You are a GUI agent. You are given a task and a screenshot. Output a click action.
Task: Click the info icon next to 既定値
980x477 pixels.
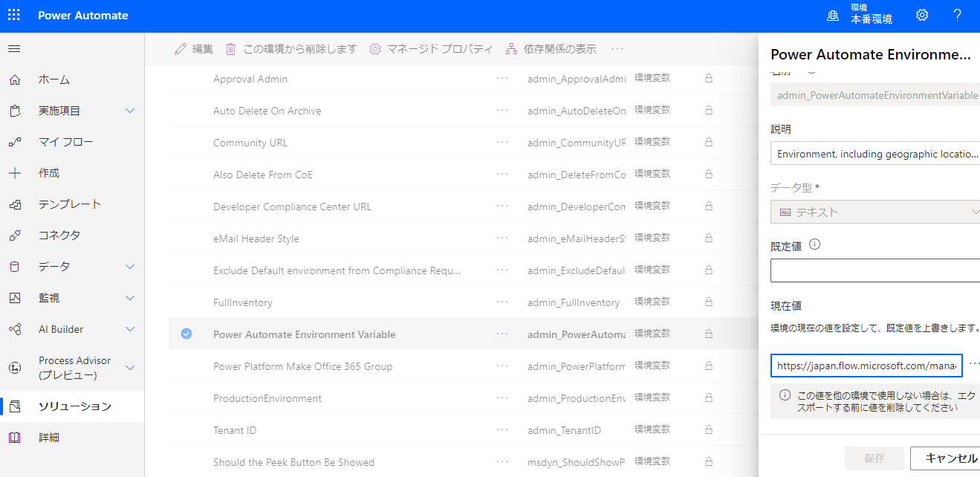pos(814,244)
